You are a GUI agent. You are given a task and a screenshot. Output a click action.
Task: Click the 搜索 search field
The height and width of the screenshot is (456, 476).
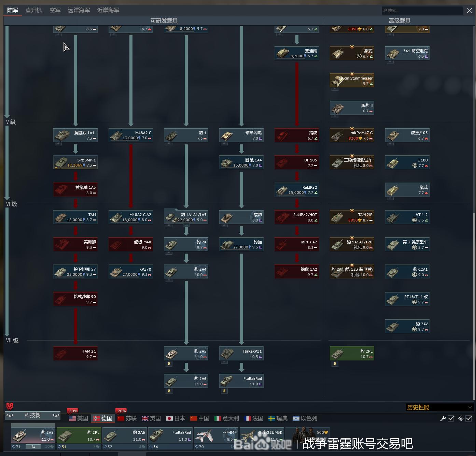coord(423,11)
